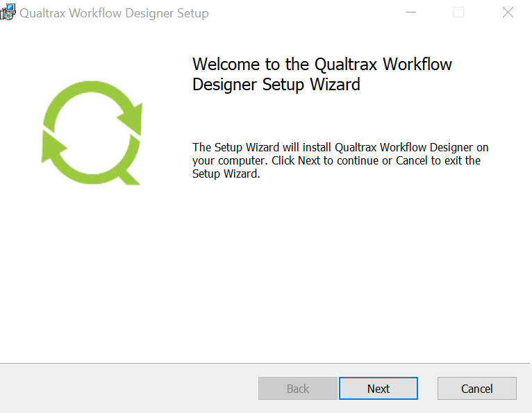This screenshot has height=413, width=532.
Task: Click the Setup Wizard description paragraph
Action: tap(340, 160)
